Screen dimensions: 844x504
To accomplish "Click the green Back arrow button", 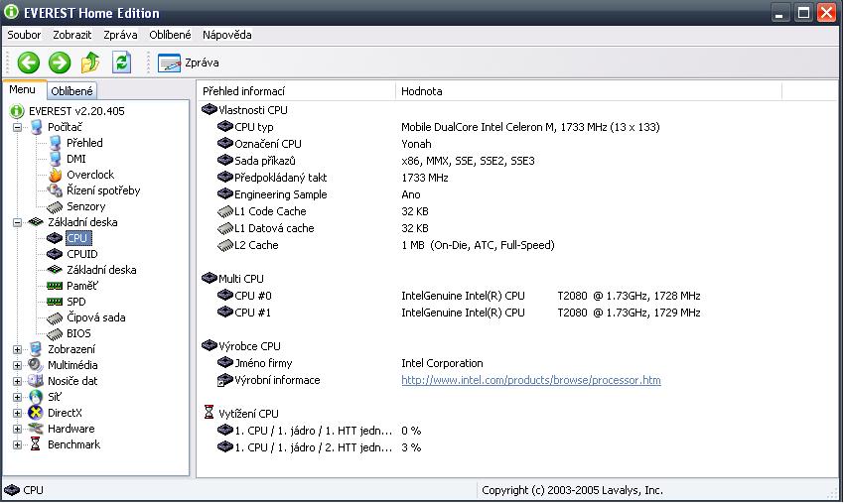I will point(29,63).
